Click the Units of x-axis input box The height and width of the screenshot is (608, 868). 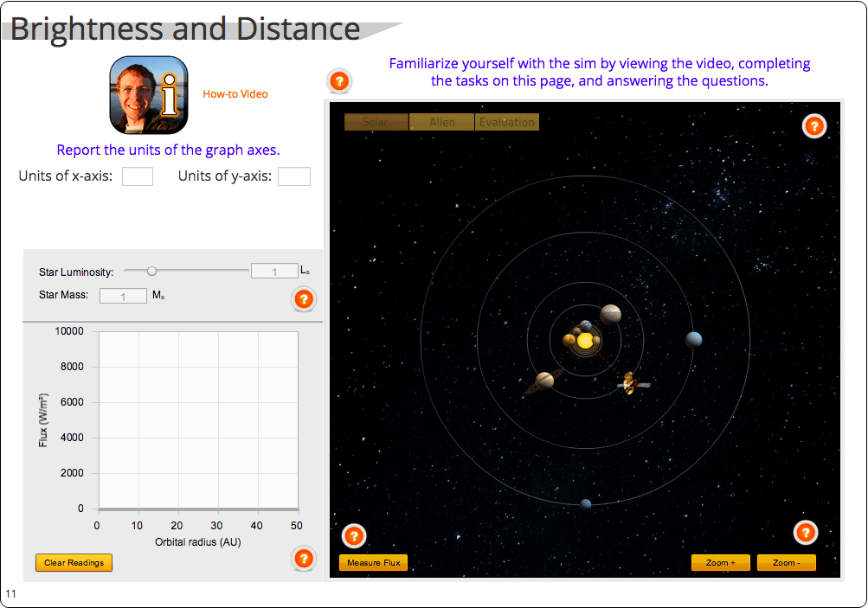138,176
